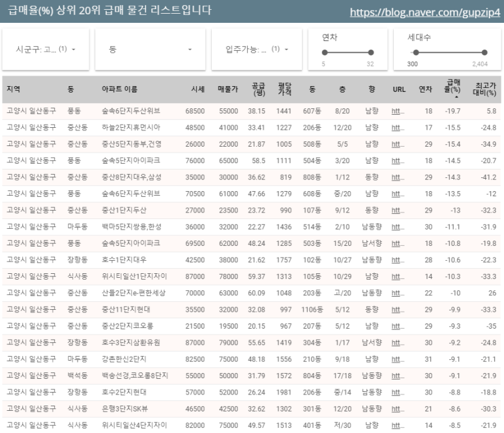The height and width of the screenshot is (433, 504).
Task: Click 최고가 대비 value -41.2
Action: click(x=488, y=177)
